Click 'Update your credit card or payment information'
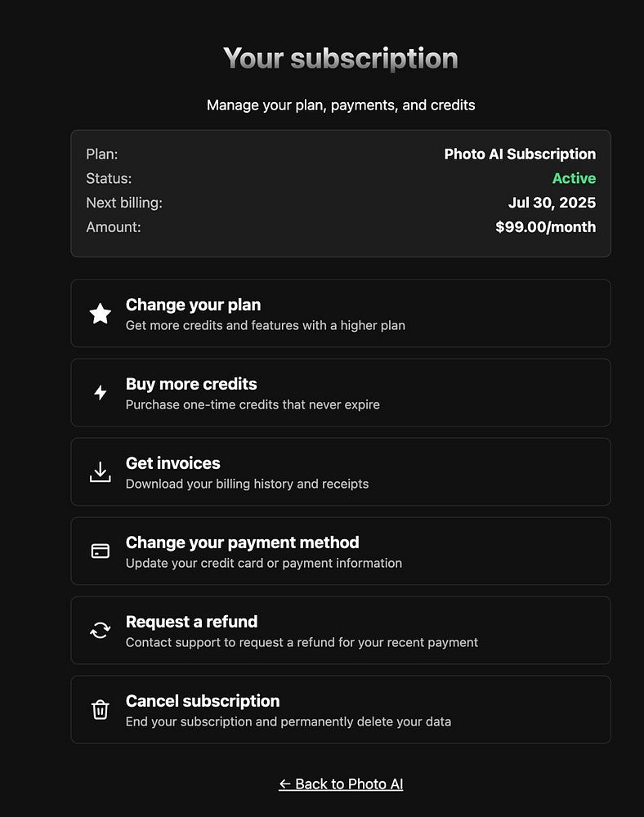This screenshot has height=817, width=644. pos(264,563)
